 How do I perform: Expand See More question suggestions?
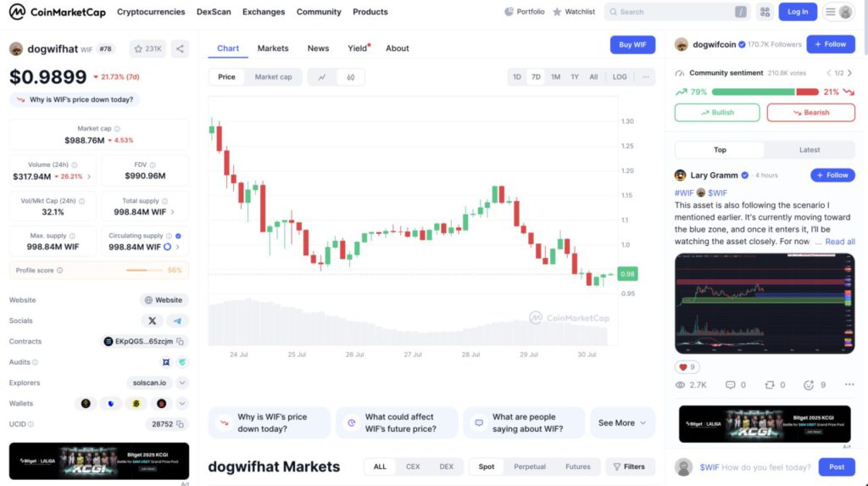[x=622, y=423]
